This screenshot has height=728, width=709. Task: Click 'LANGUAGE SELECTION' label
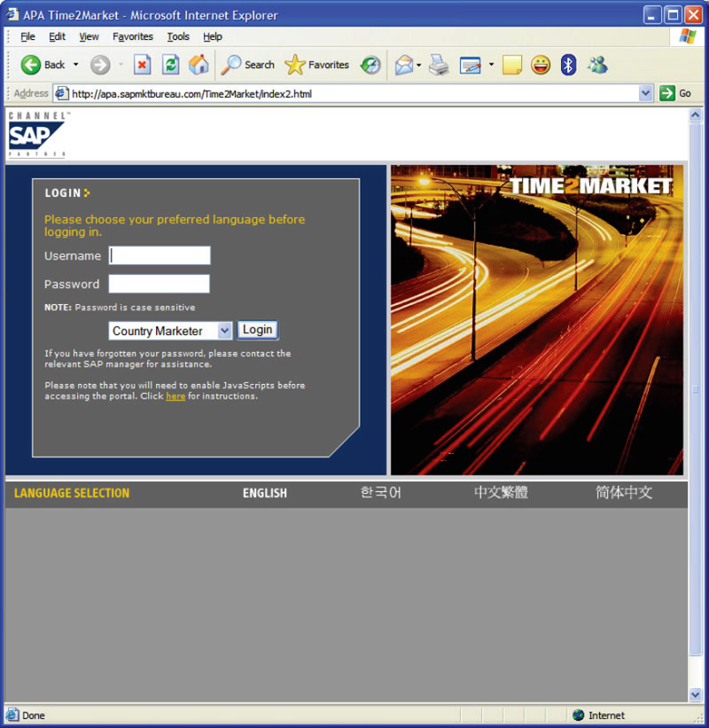72,493
